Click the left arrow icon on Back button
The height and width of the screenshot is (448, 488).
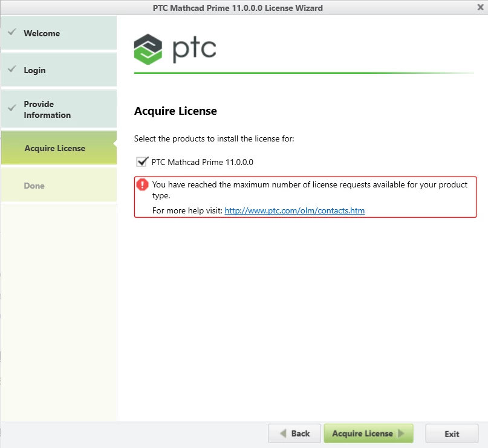click(283, 433)
